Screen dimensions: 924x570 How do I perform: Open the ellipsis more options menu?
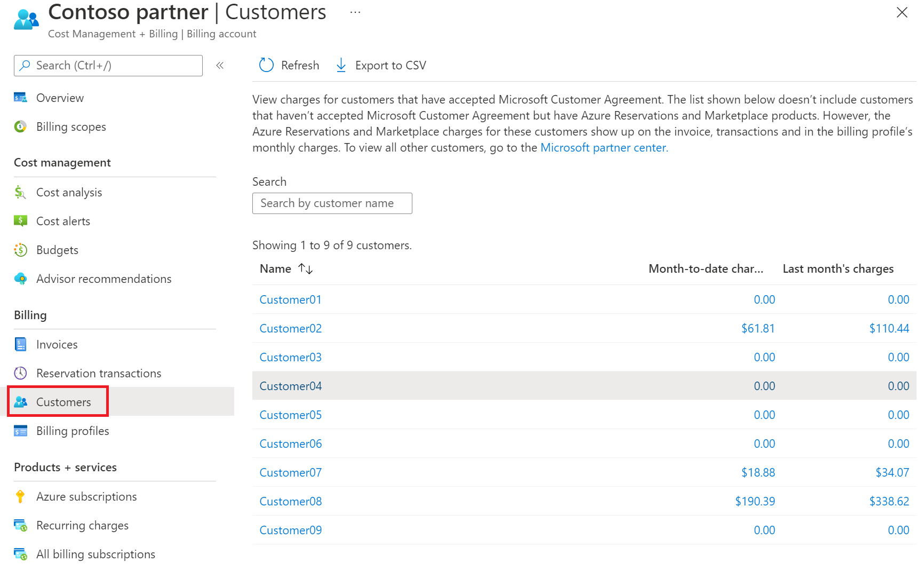355,12
